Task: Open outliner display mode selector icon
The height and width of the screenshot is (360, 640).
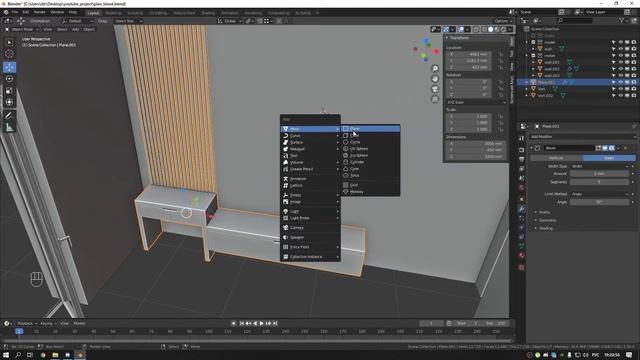Action: (537, 20)
